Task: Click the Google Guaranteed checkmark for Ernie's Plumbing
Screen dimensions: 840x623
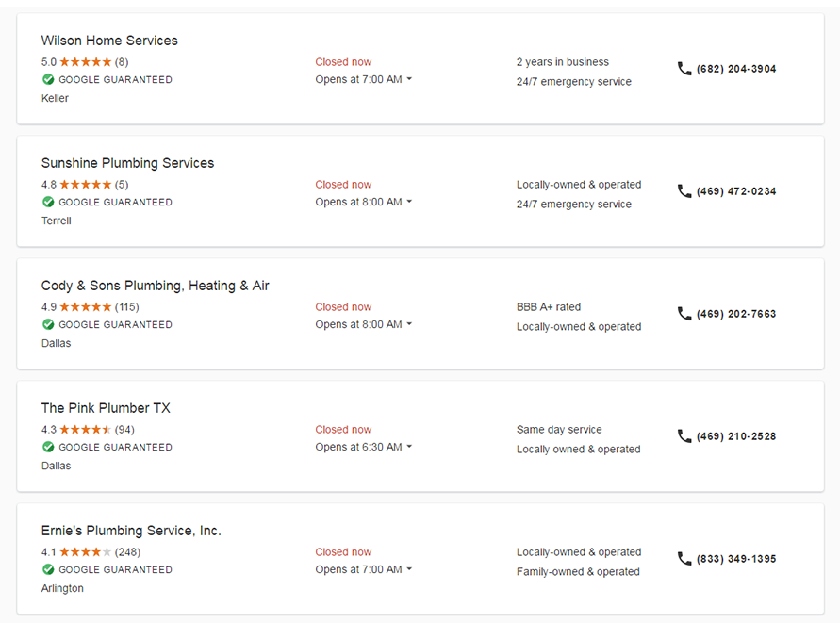Action: click(x=48, y=569)
